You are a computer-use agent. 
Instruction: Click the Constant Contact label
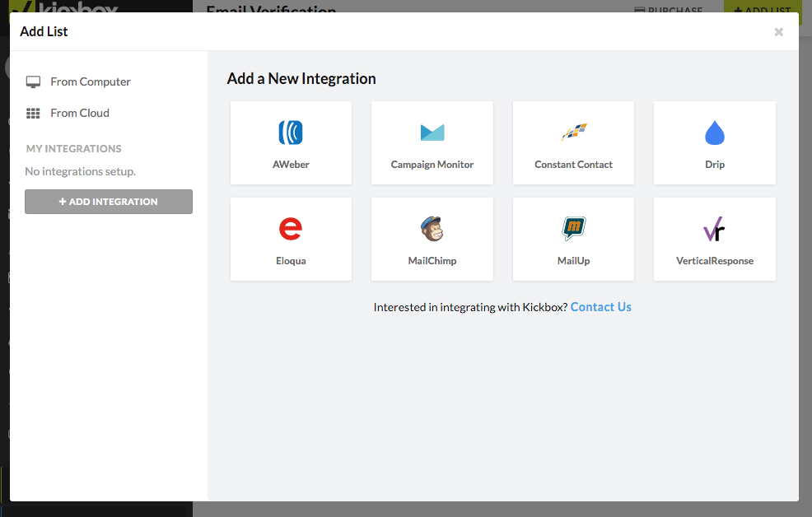coord(573,165)
